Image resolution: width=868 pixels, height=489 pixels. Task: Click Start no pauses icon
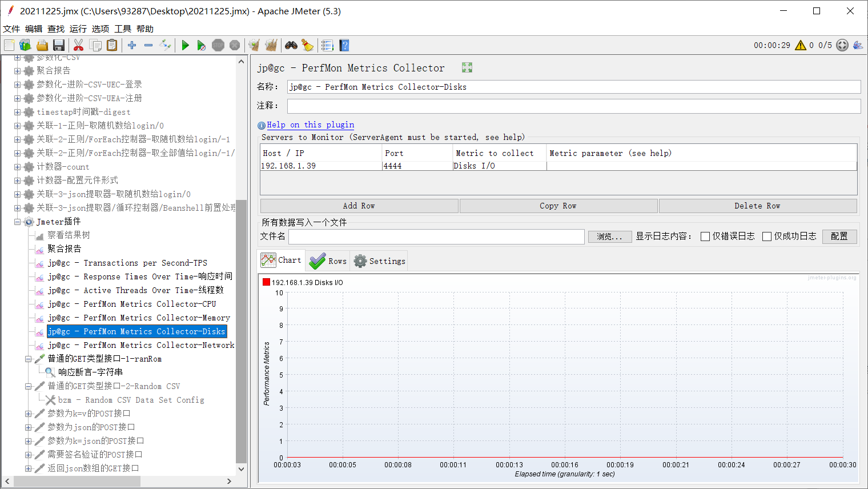pos(202,45)
